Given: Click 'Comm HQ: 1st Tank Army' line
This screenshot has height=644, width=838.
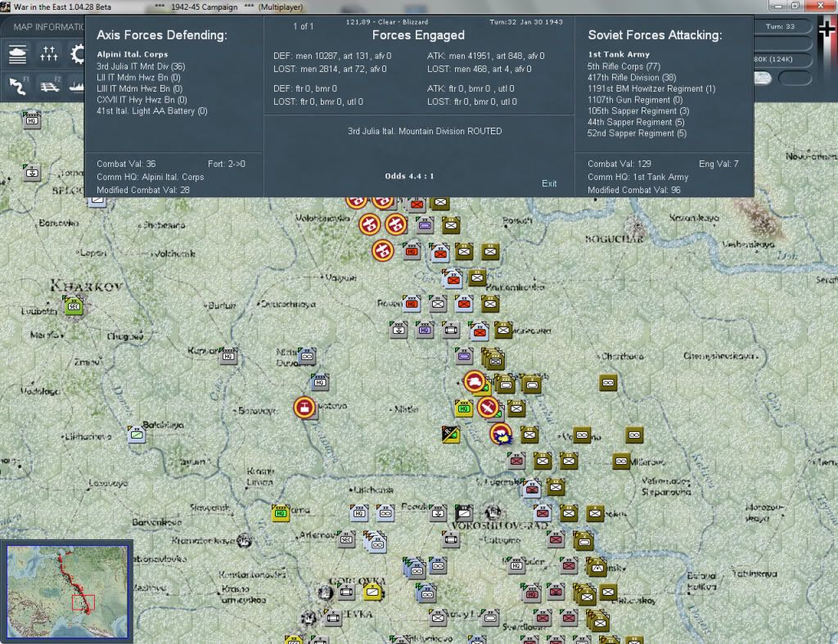Looking at the screenshot, I should (638, 177).
